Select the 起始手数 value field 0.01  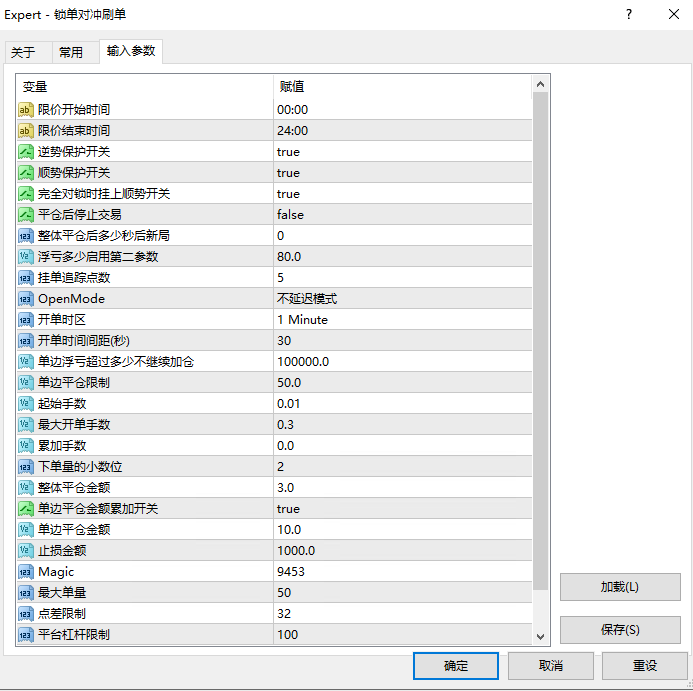coord(400,404)
